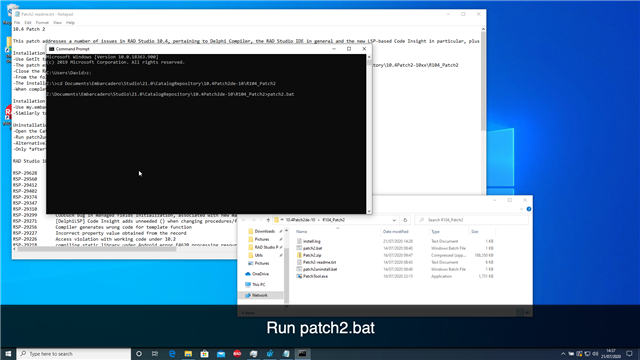Minimize the Command Prompt window
The width and height of the screenshot is (640, 360).
click(334, 49)
